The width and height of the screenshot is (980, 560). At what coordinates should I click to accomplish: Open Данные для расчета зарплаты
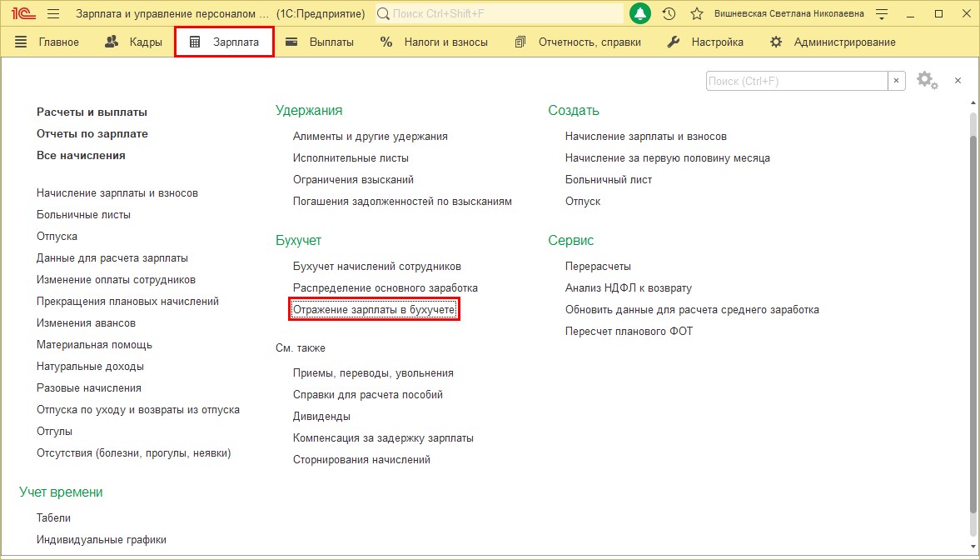112,257
